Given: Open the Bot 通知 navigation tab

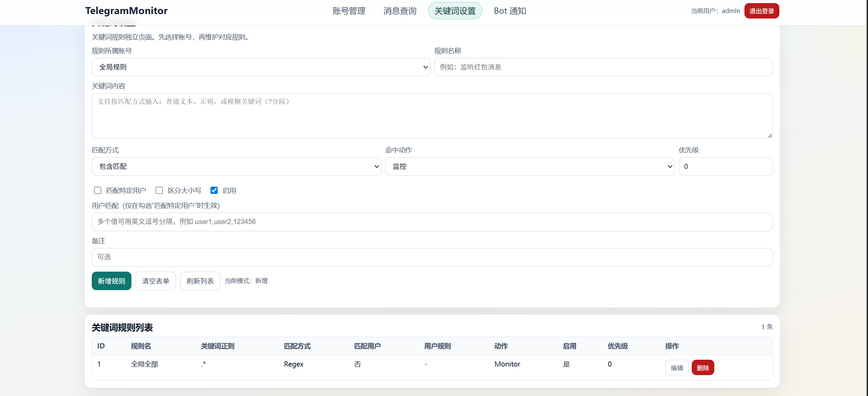Looking at the screenshot, I should tap(510, 11).
